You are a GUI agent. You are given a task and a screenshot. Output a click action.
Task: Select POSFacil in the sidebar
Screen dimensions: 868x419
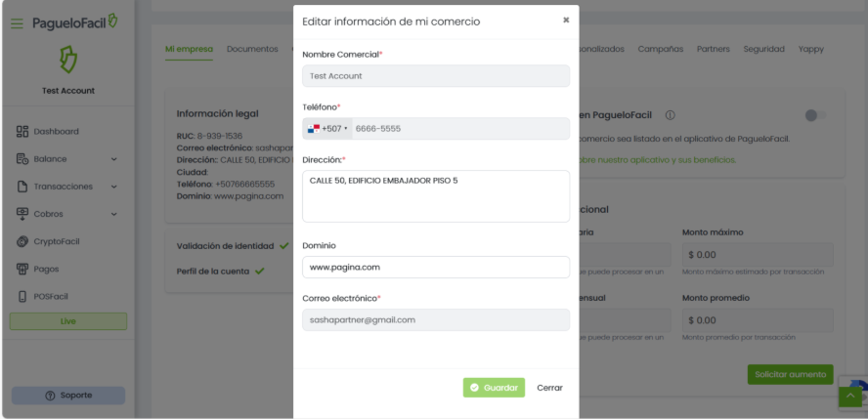coord(51,296)
